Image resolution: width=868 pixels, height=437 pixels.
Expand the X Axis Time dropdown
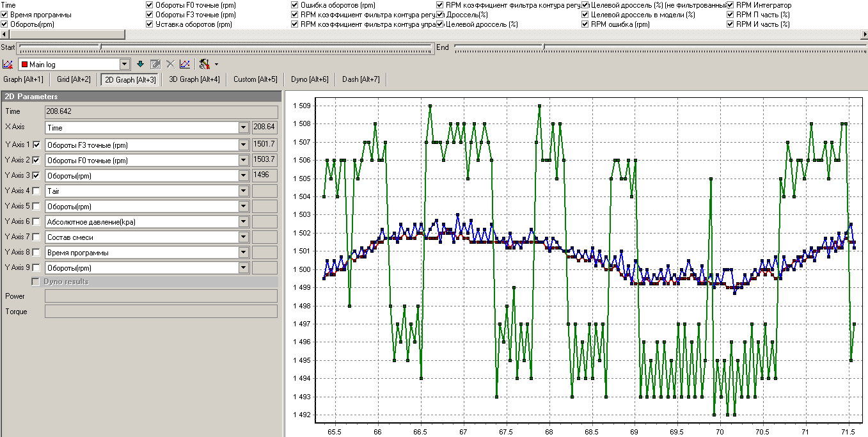(243, 127)
